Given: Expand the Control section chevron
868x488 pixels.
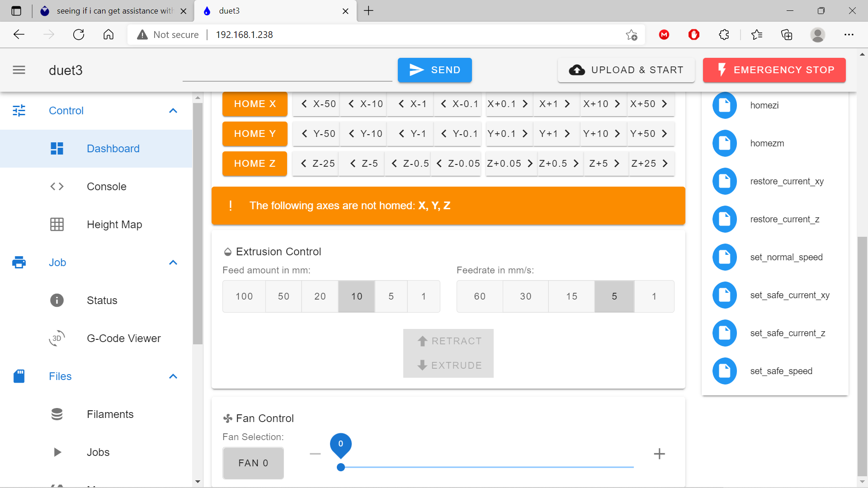Looking at the screenshot, I should [173, 110].
